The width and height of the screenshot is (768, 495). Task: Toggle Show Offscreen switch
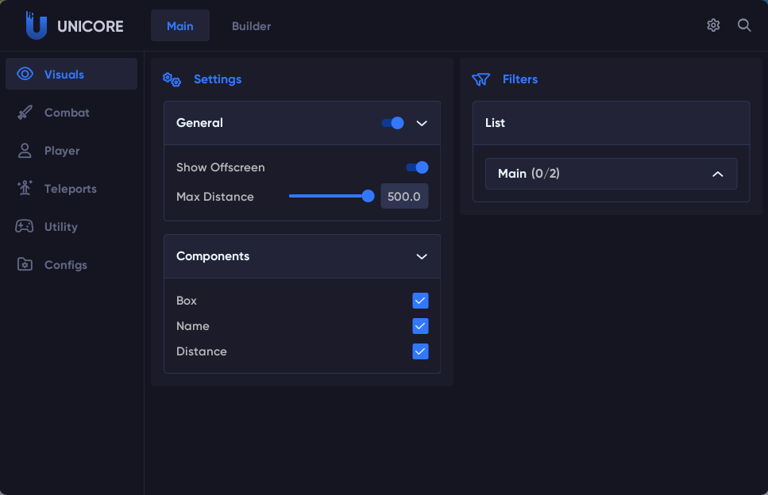[x=417, y=167]
